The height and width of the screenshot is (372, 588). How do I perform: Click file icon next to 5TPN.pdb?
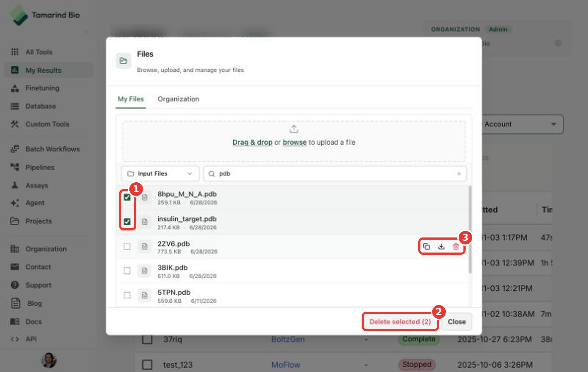click(144, 295)
